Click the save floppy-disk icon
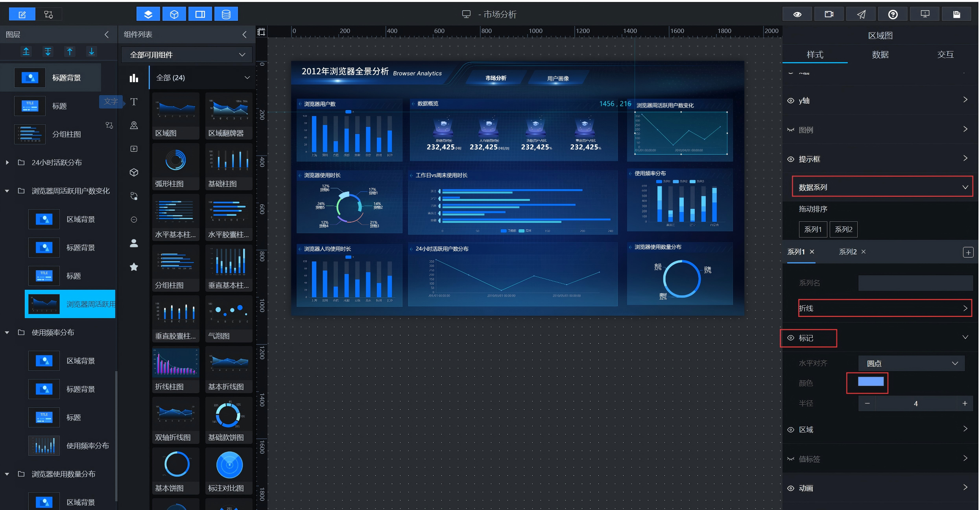 click(957, 15)
